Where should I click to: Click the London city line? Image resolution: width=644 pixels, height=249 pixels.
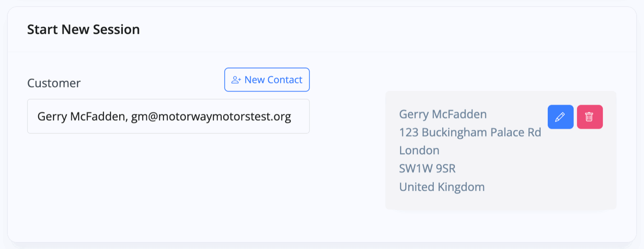tap(419, 150)
